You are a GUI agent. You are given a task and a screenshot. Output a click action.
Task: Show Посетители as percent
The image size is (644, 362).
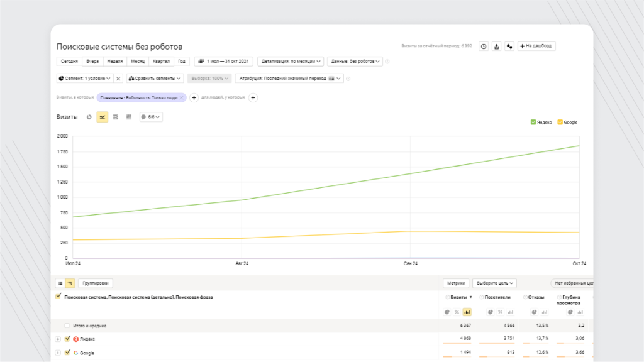point(500,312)
